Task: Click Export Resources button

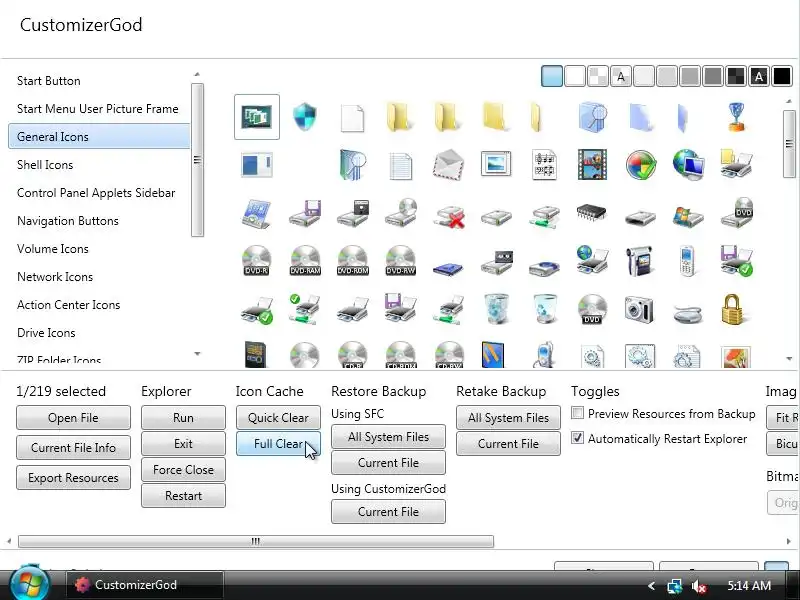Action: pyautogui.click(x=73, y=478)
